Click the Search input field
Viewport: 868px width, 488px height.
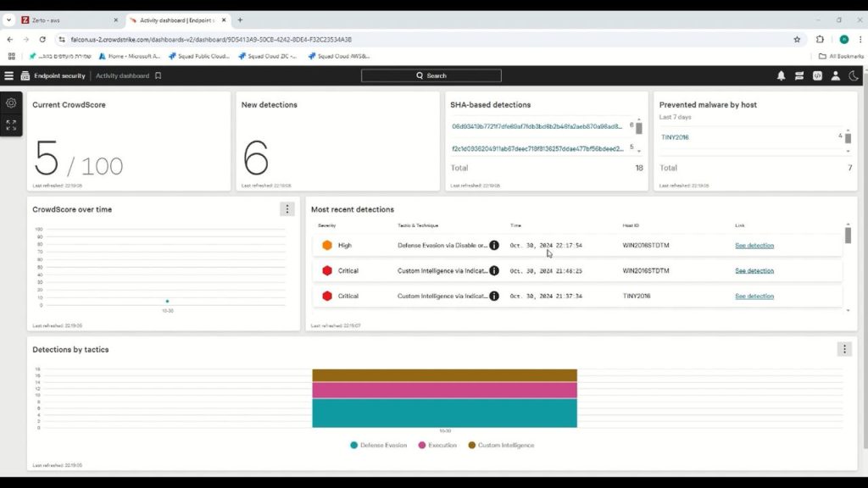coord(431,75)
